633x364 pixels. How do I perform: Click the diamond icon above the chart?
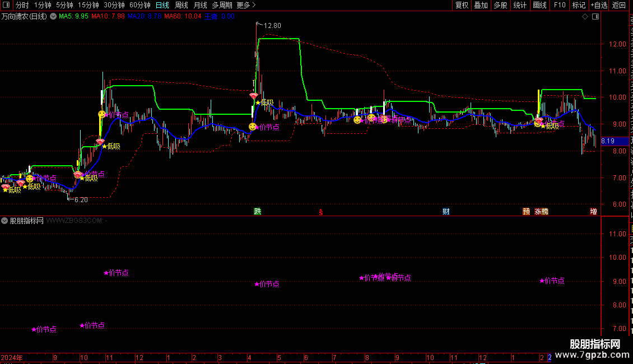click(x=585, y=17)
